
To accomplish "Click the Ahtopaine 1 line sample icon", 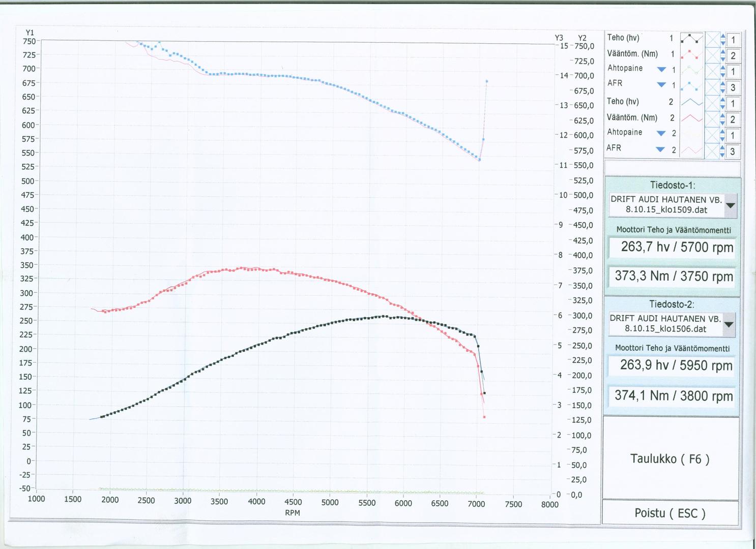I will (x=691, y=71).
